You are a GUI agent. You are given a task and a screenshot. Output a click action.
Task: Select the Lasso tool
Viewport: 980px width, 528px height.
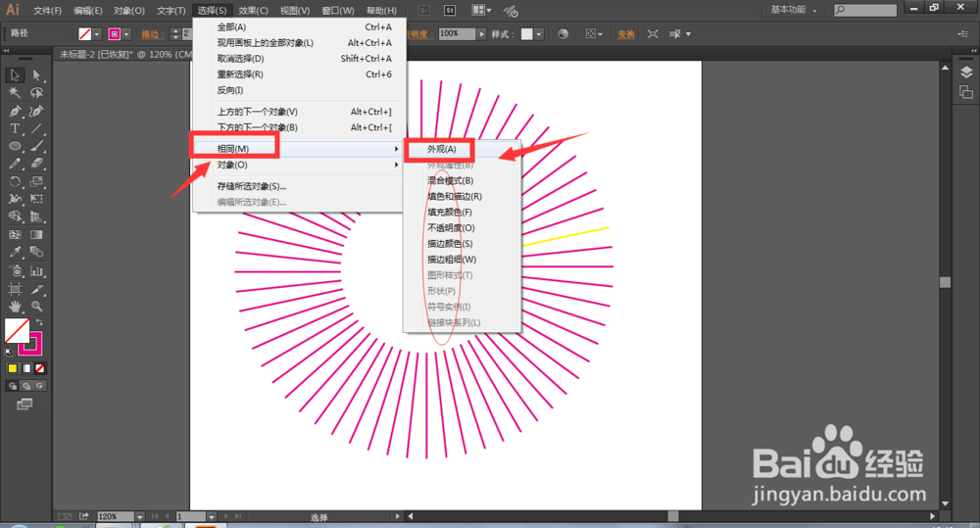click(x=37, y=93)
